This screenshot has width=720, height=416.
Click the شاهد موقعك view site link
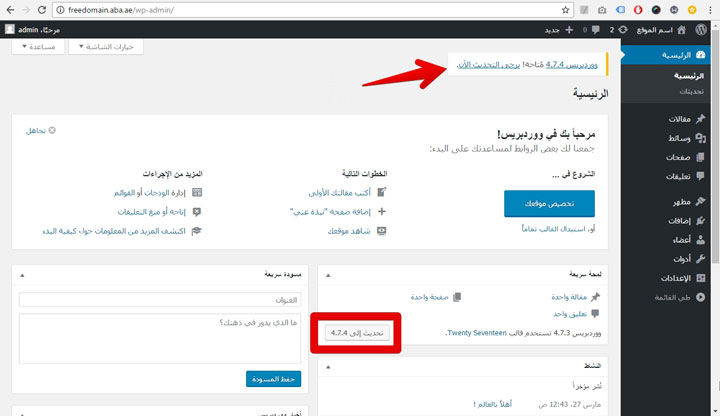tap(349, 231)
